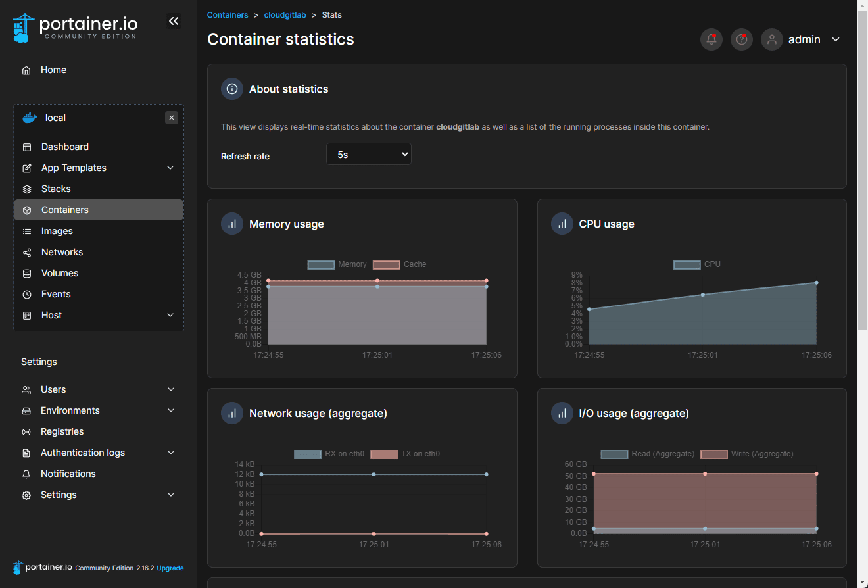Close the local environment with X
The image size is (868, 588).
(x=172, y=118)
